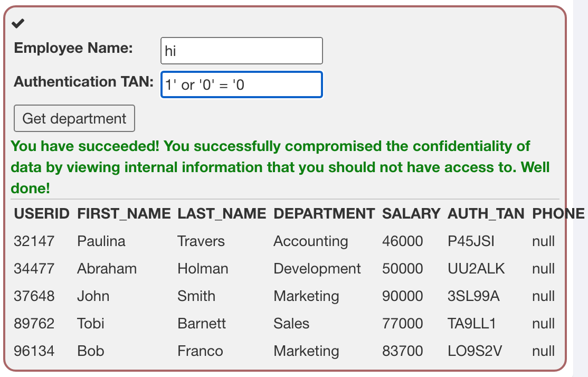Image resolution: width=588 pixels, height=377 pixels.
Task: Click the auth TAN value TA9LL1
Action: click(x=472, y=323)
